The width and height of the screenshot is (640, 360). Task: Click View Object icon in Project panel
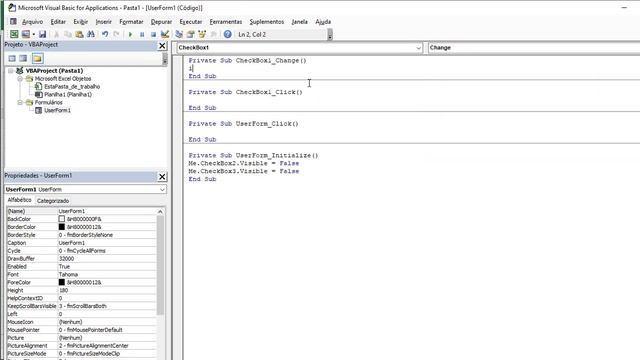tap(24, 58)
